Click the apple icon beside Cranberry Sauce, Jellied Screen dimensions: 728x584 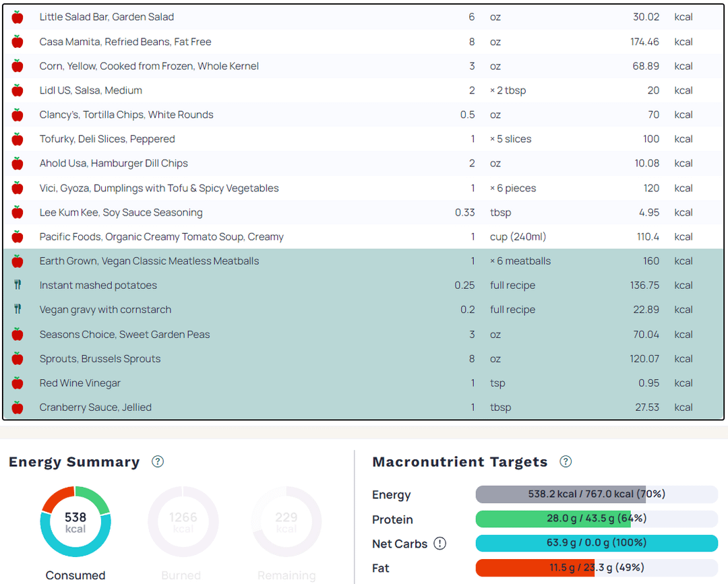coord(18,407)
